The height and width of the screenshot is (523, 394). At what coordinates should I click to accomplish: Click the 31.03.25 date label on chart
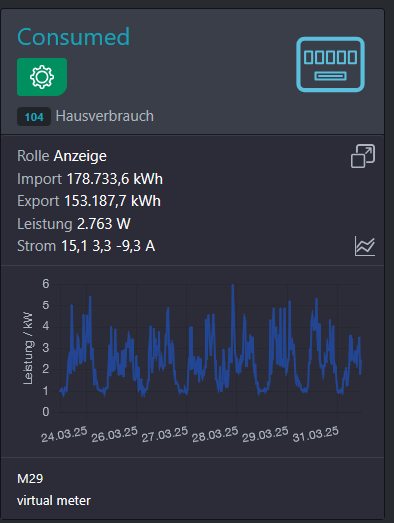coord(315,434)
